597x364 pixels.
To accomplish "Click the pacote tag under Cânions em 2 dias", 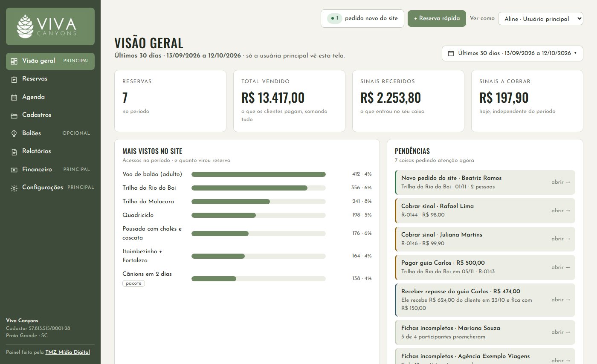I will (x=133, y=283).
